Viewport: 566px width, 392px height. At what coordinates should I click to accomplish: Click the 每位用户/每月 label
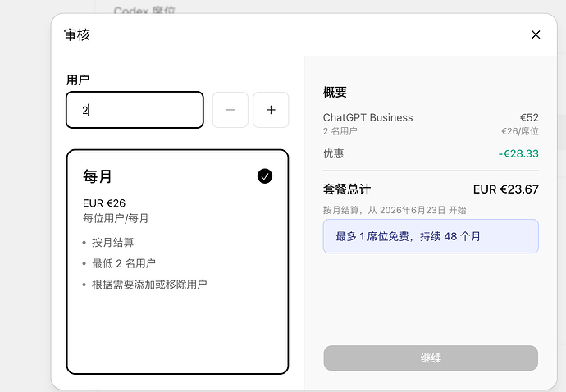click(116, 218)
